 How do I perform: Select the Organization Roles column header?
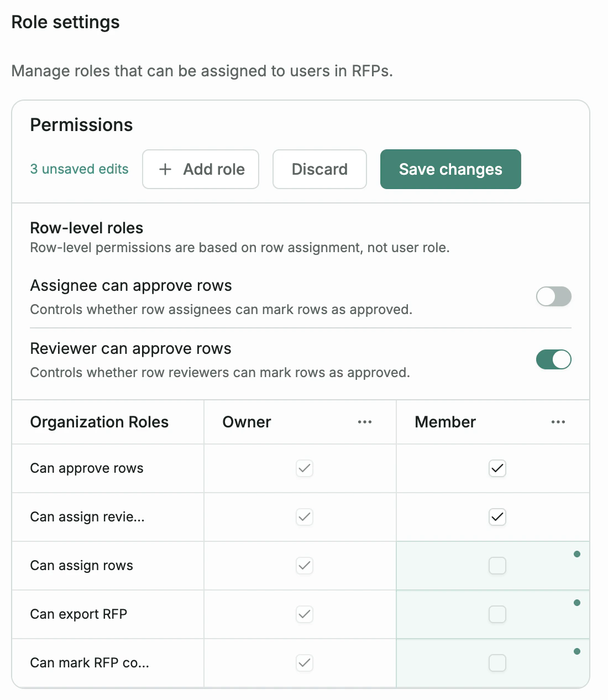click(99, 422)
